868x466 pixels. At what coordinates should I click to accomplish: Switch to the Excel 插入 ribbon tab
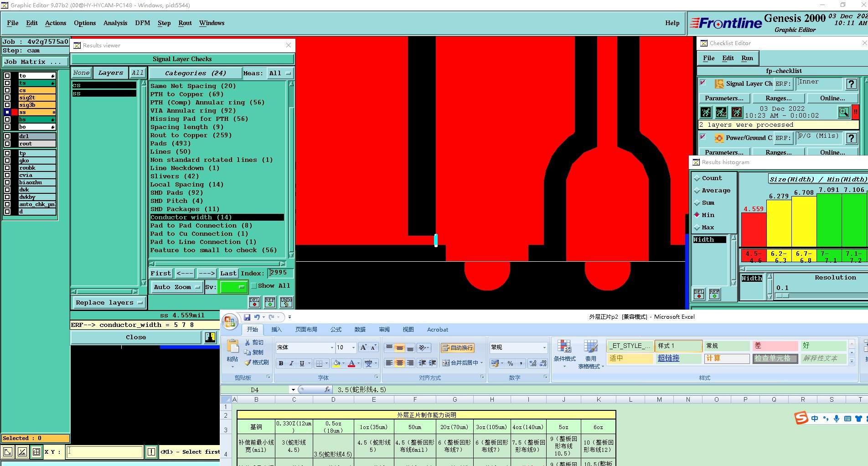tap(276, 329)
